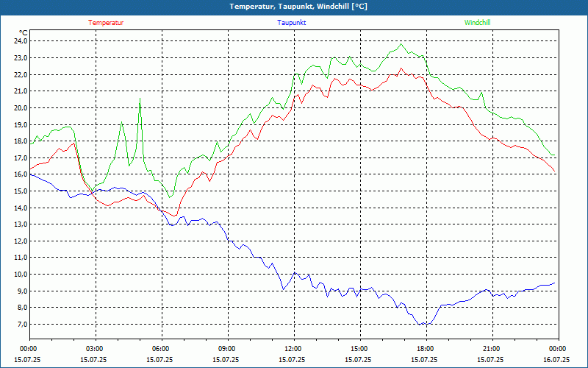588x368 pixels.
Task: Click the 21:00 time axis label
Action: (490, 349)
